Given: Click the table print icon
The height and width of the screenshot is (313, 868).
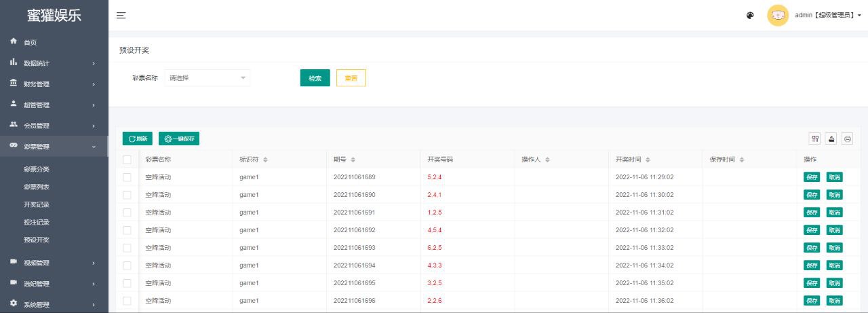Looking at the screenshot, I should pos(847,139).
